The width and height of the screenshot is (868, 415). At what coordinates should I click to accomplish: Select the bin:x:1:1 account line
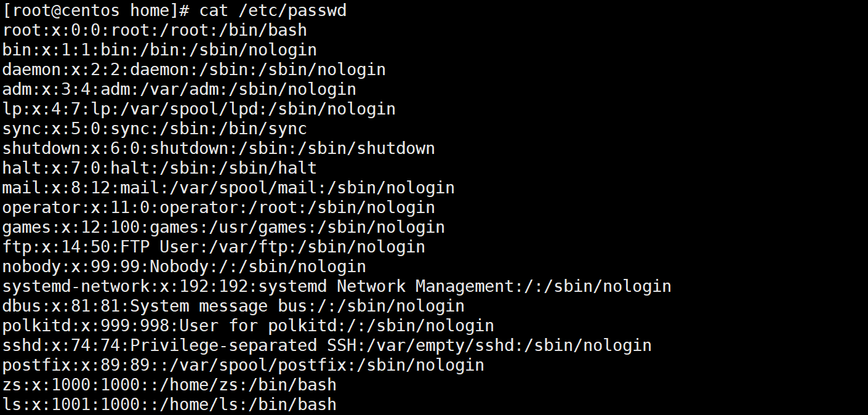(x=159, y=50)
